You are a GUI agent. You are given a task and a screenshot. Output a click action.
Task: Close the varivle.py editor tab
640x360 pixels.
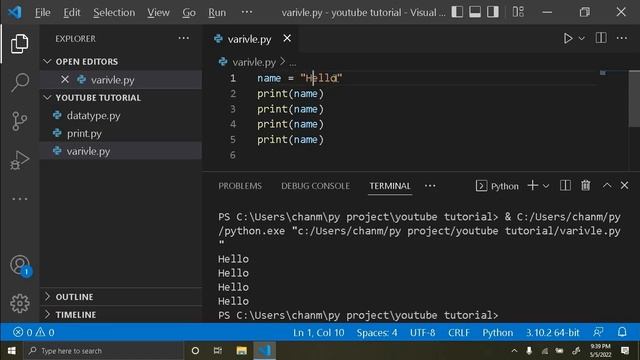[x=287, y=38]
